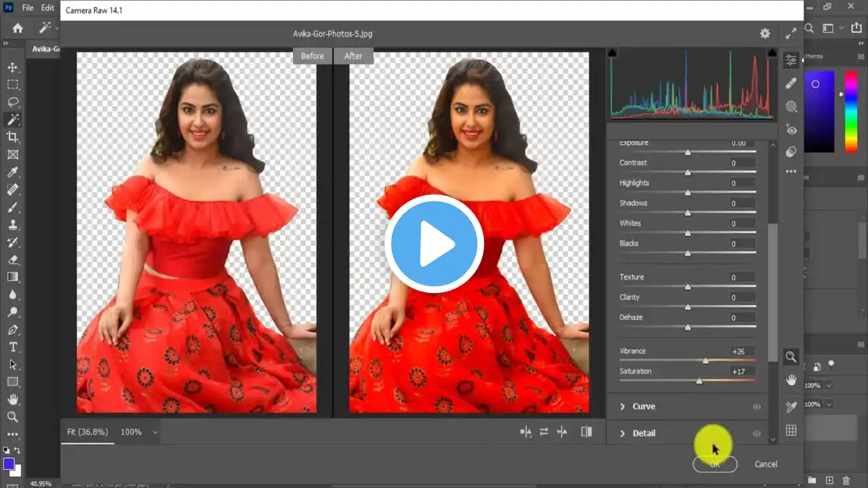868x488 pixels.
Task: Select the Hand tool in Photoshop toolbar
Action: (13, 399)
